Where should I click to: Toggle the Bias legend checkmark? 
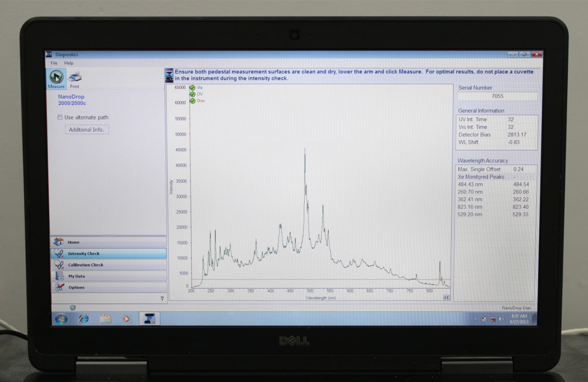click(x=192, y=101)
